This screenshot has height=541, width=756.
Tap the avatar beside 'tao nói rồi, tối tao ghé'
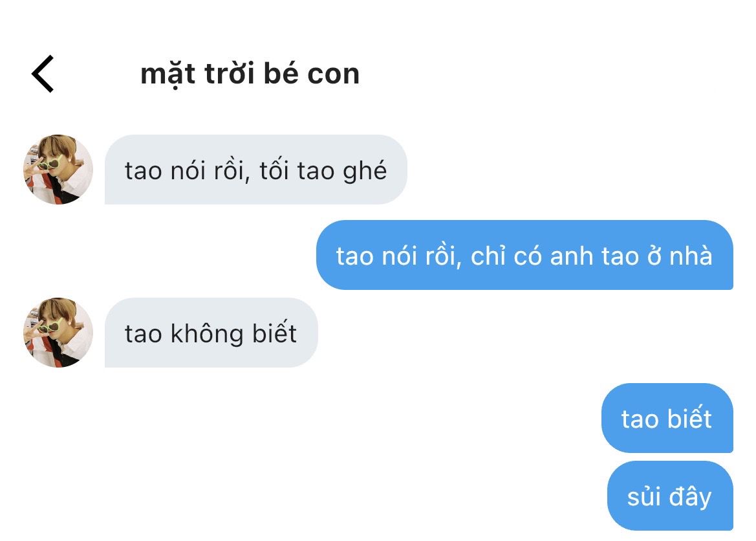(x=58, y=170)
